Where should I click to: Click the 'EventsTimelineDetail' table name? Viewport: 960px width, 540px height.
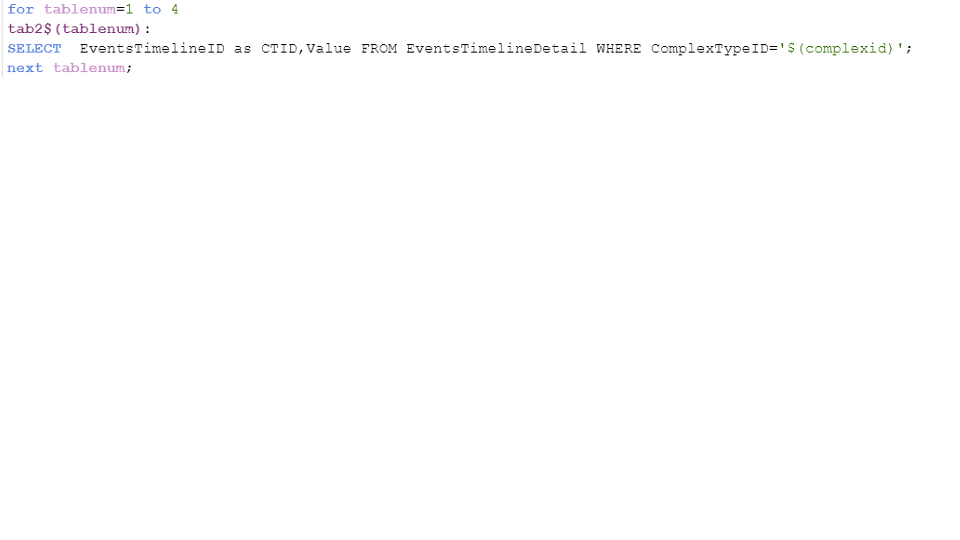click(x=497, y=48)
